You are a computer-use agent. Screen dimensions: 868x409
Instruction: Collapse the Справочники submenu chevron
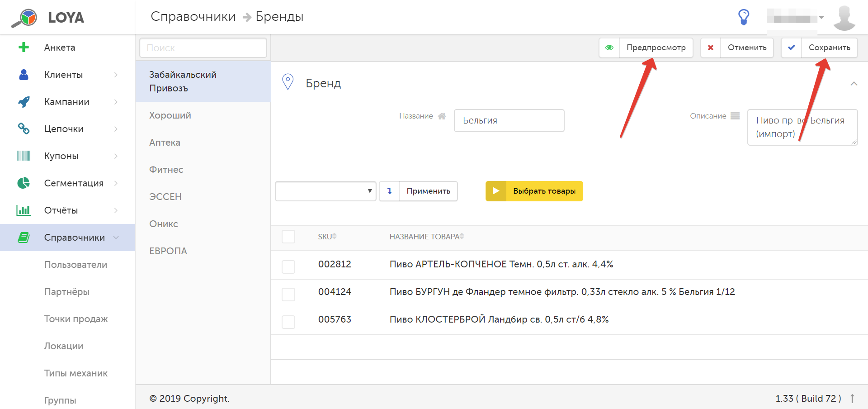116,238
